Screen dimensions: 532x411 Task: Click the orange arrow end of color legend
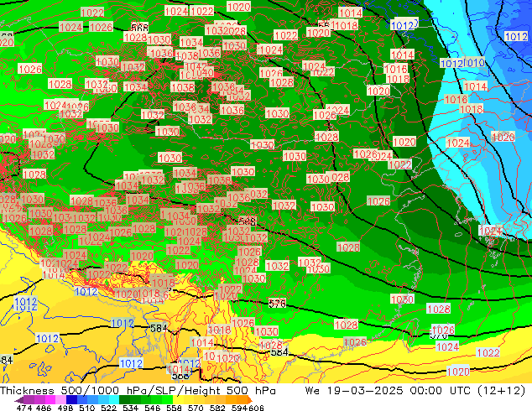coord(250,400)
